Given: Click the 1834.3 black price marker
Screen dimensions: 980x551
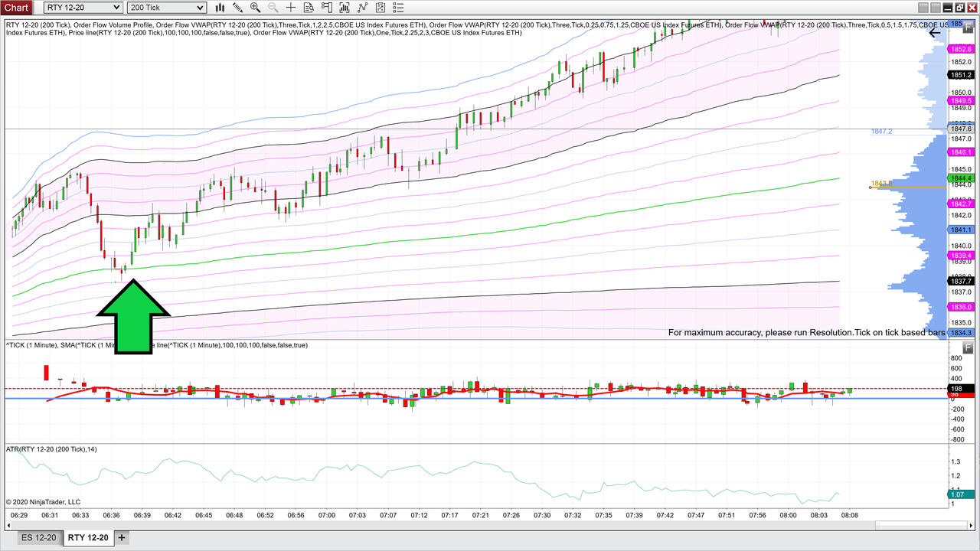Looking at the screenshot, I should [961, 333].
